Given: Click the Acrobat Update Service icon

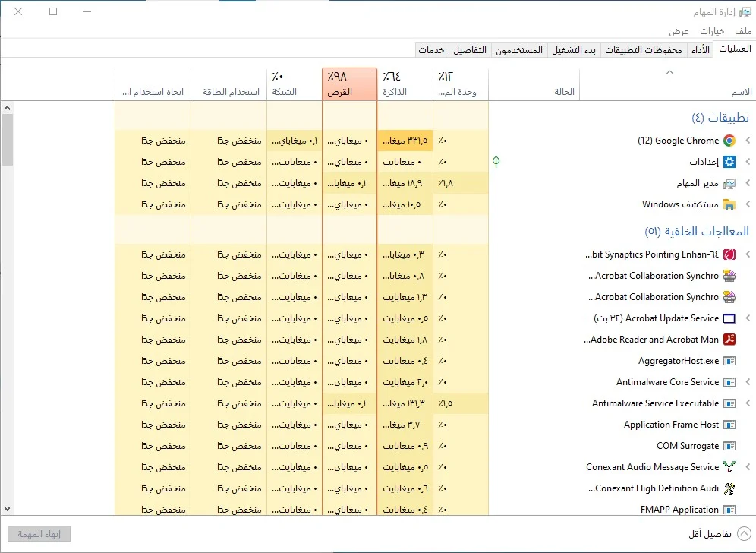Looking at the screenshot, I should tap(729, 318).
